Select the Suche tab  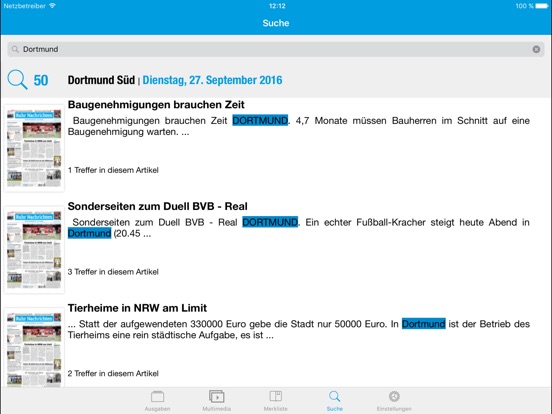(x=334, y=401)
